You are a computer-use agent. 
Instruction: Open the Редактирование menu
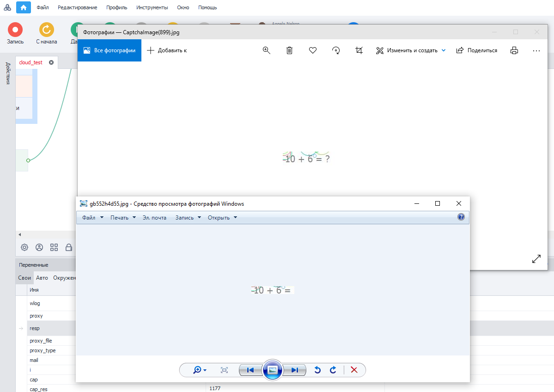point(77,7)
